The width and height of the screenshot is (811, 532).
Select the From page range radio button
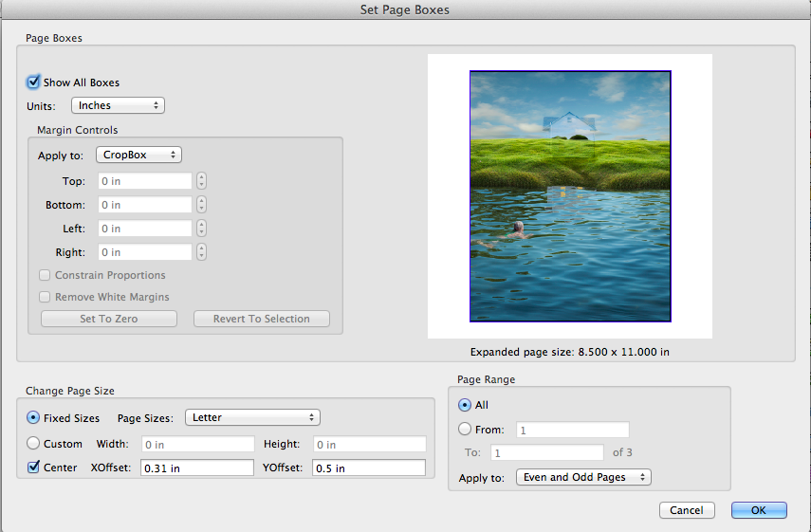tap(465, 430)
